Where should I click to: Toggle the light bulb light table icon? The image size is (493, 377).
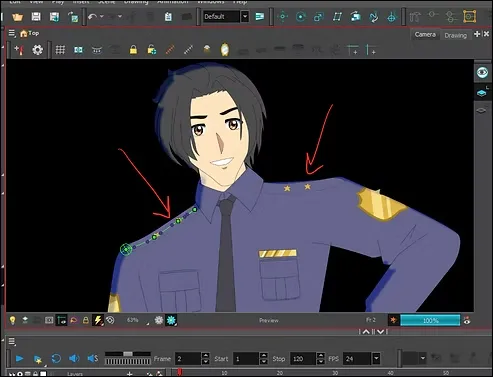pyautogui.click(x=12, y=320)
